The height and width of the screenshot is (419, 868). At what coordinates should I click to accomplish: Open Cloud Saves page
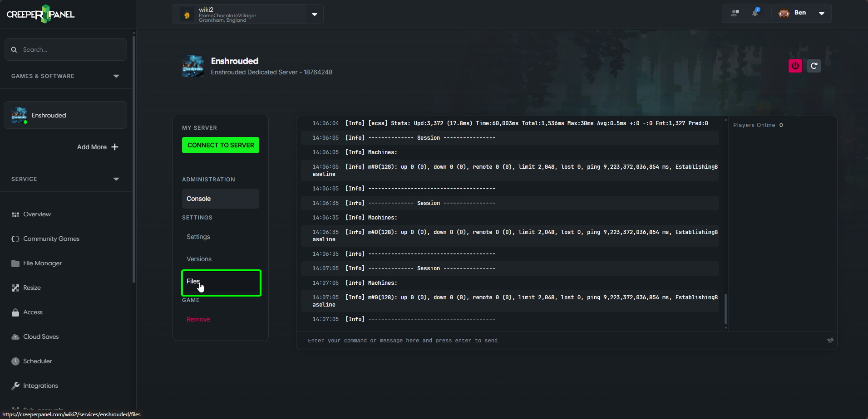click(x=41, y=337)
